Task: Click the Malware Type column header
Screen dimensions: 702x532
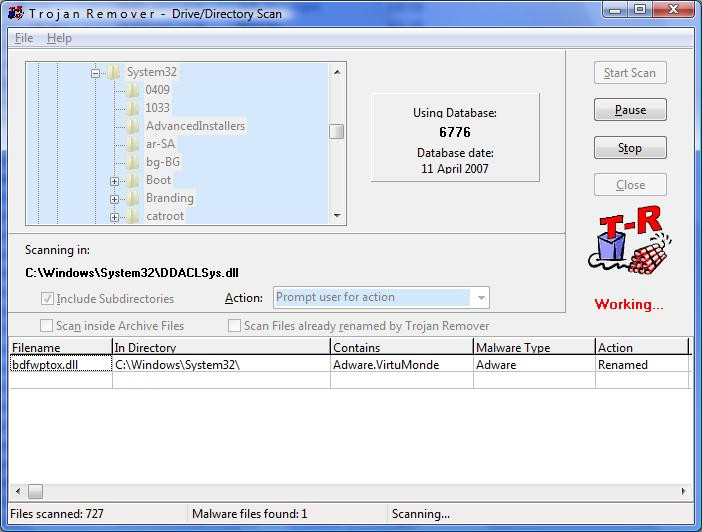Action: pyautogui.click(x=535, y=348)
